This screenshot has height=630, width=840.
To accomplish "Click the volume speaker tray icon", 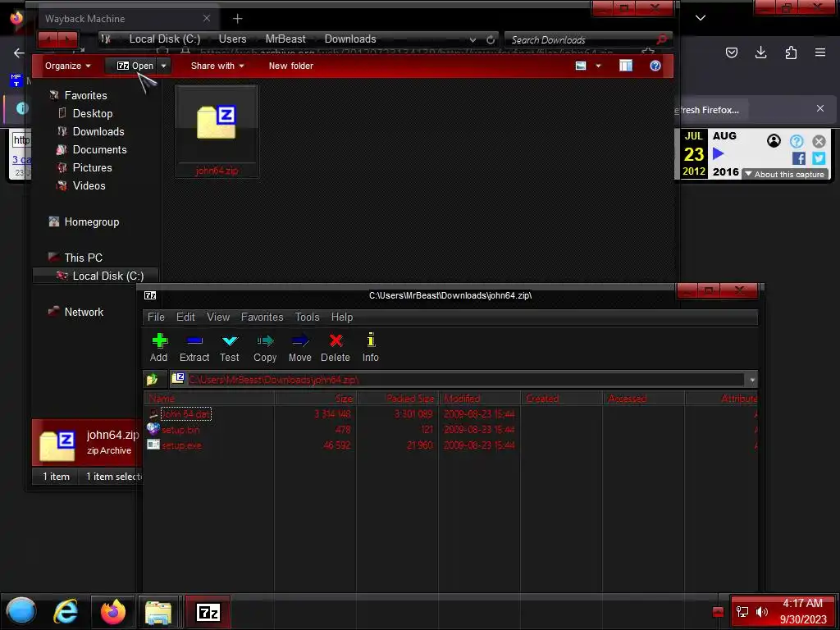I will [x=761, y=612].
